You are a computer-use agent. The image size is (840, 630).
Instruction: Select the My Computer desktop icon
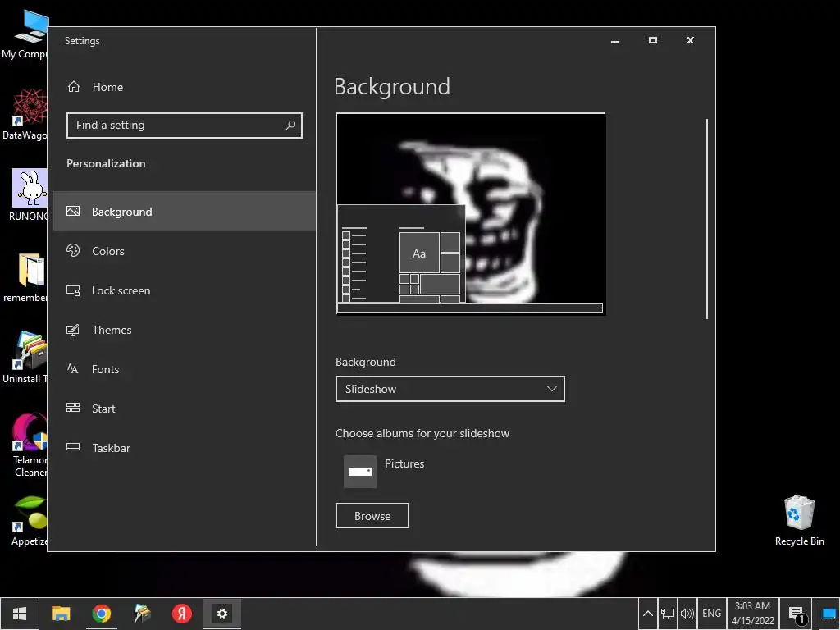[x=25, y=34]
